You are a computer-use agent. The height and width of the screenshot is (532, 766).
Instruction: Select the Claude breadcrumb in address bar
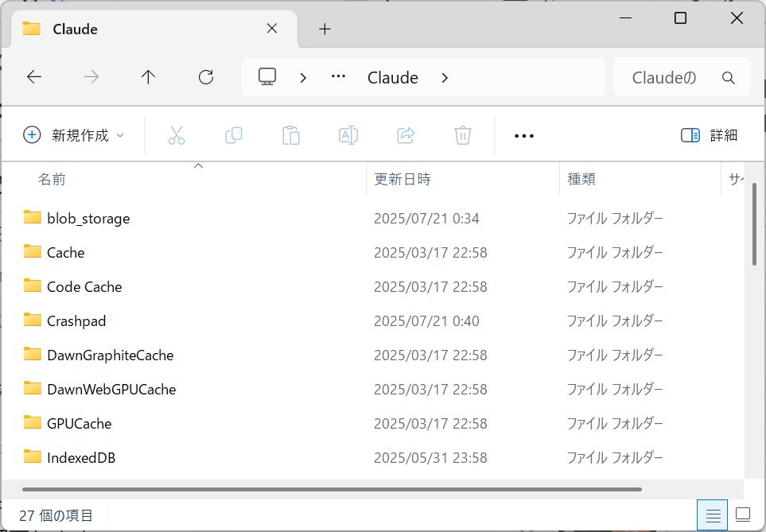393,78
